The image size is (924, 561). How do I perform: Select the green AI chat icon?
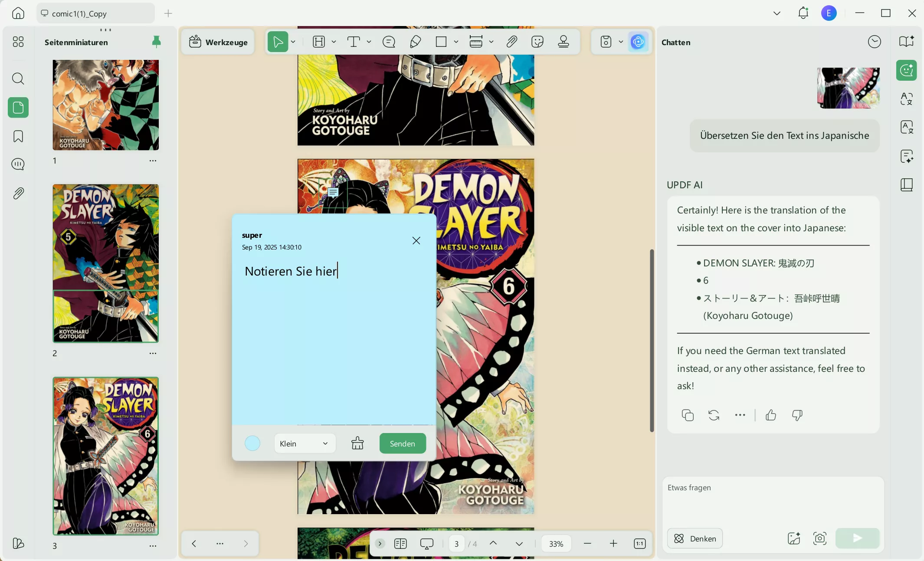point(907,70)
